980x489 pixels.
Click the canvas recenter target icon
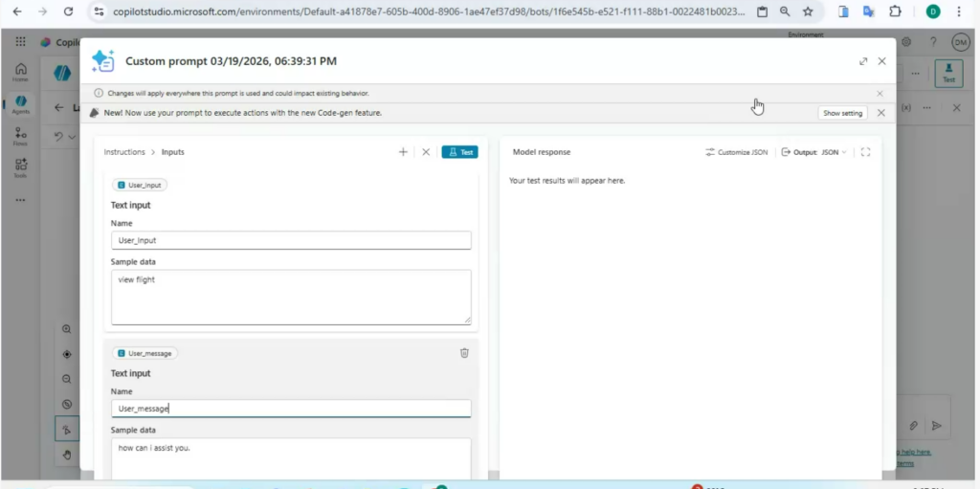pos(67,354)
